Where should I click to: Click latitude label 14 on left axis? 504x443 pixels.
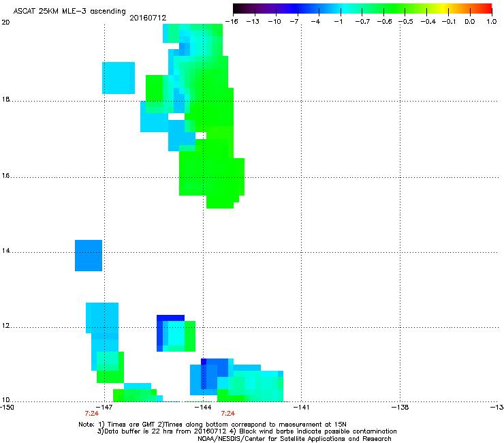pyautogui.click(x=5, y=251)
